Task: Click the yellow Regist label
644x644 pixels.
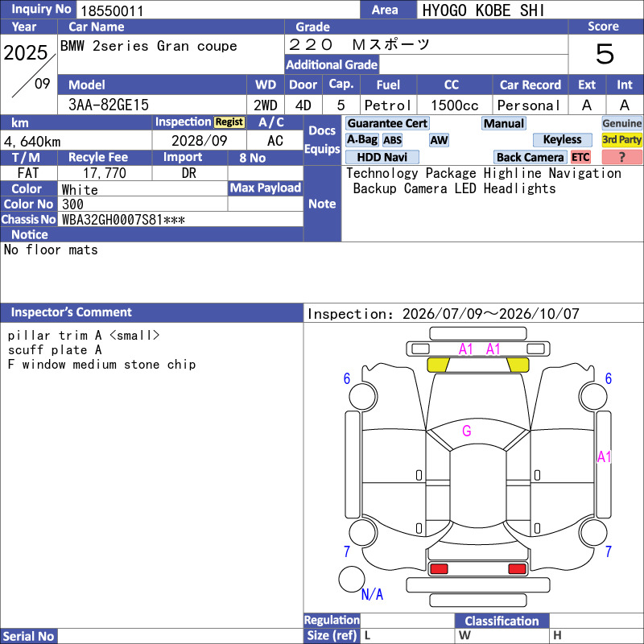Action: pyautogui.click(x=229, y=122)
